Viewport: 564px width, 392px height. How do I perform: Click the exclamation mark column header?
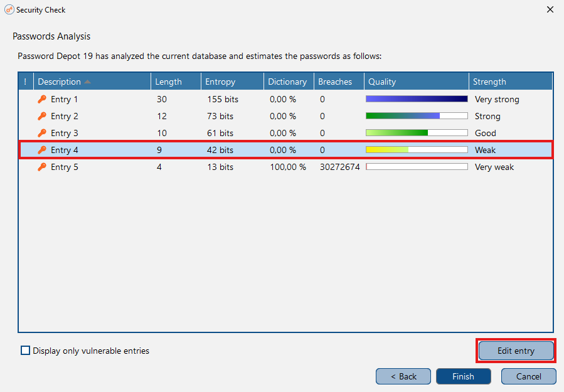pyautogui.click(x=26, y=82)
